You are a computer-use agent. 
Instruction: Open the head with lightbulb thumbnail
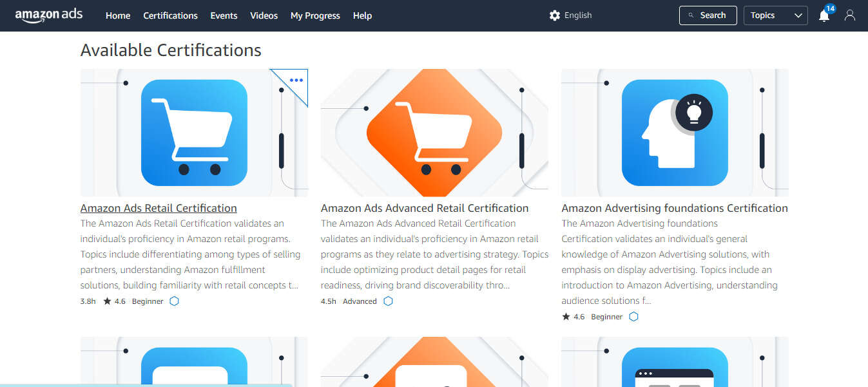pyautogui.click(x=675, y=133)
